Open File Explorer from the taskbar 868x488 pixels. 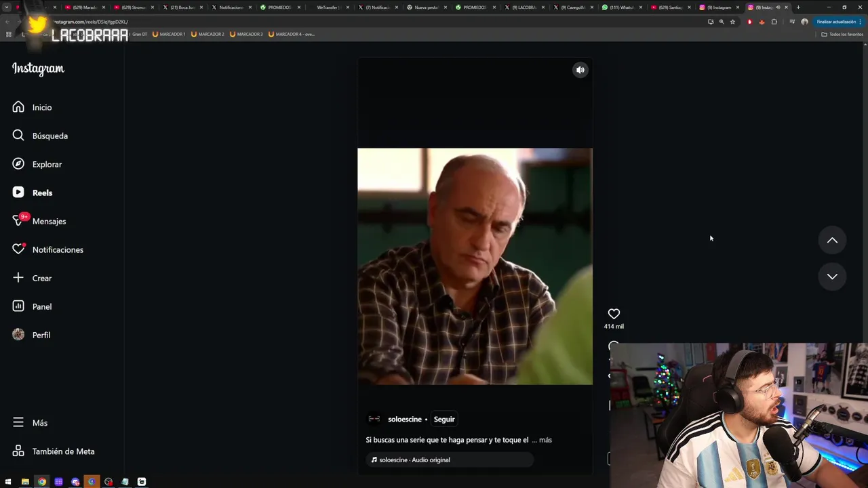tap(25, 482)
